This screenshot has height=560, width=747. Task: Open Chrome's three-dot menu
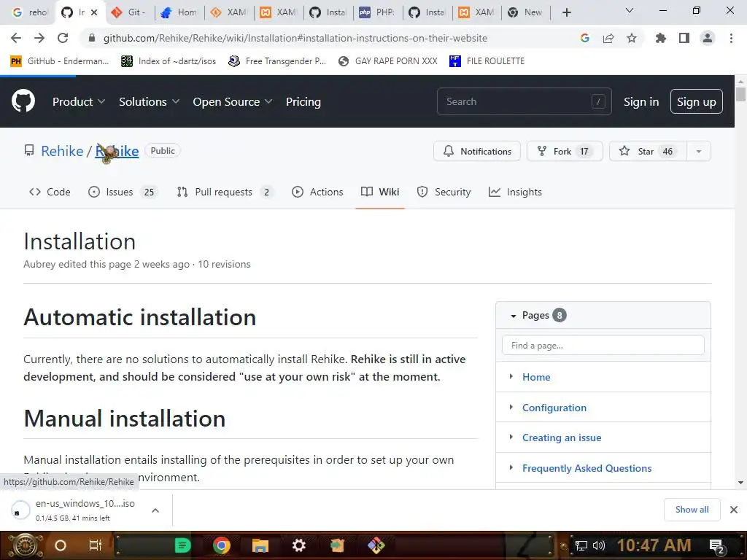point(731,38)
